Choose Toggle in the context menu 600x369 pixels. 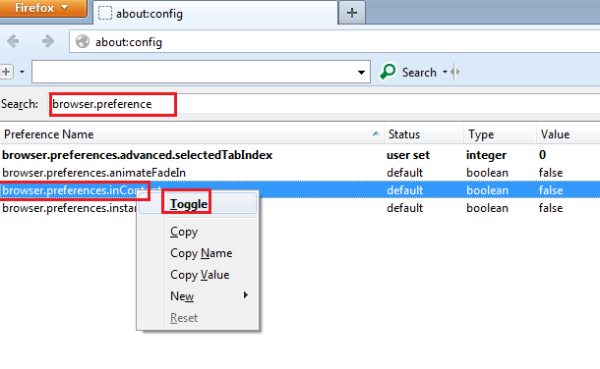tap(198, 204)
